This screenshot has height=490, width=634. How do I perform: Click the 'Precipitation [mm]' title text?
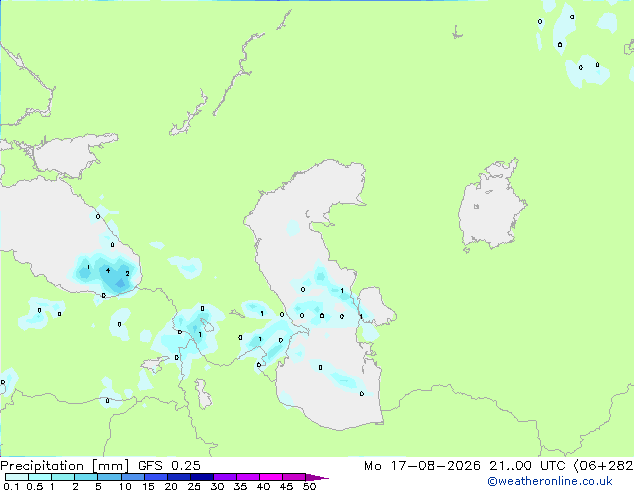(64, 466)
